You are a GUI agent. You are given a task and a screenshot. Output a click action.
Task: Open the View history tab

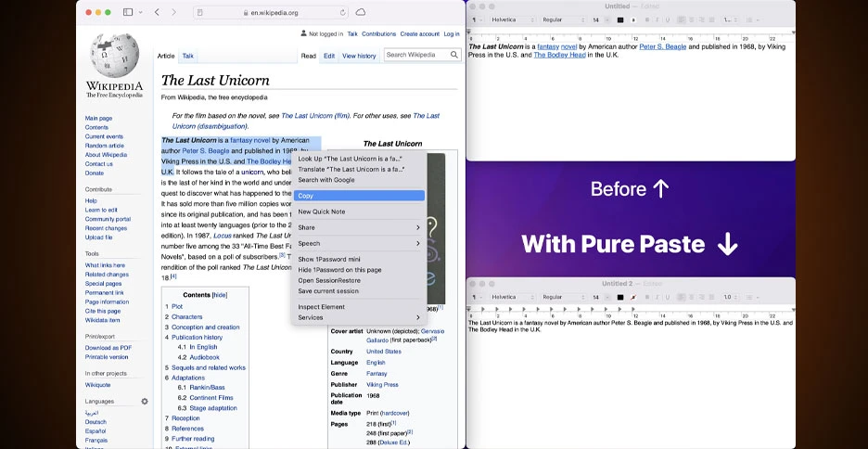coord(359,56)
